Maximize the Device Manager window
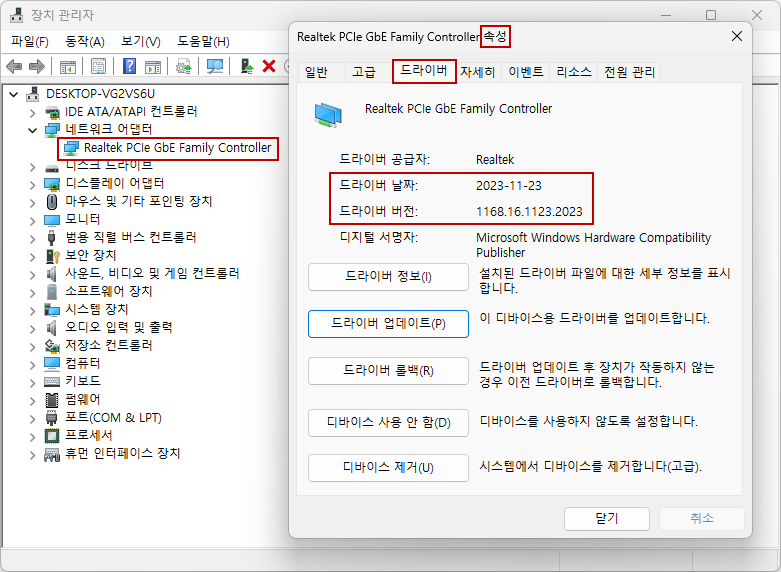The width and height of the screenshot is (781, 572). pos(711,15)
